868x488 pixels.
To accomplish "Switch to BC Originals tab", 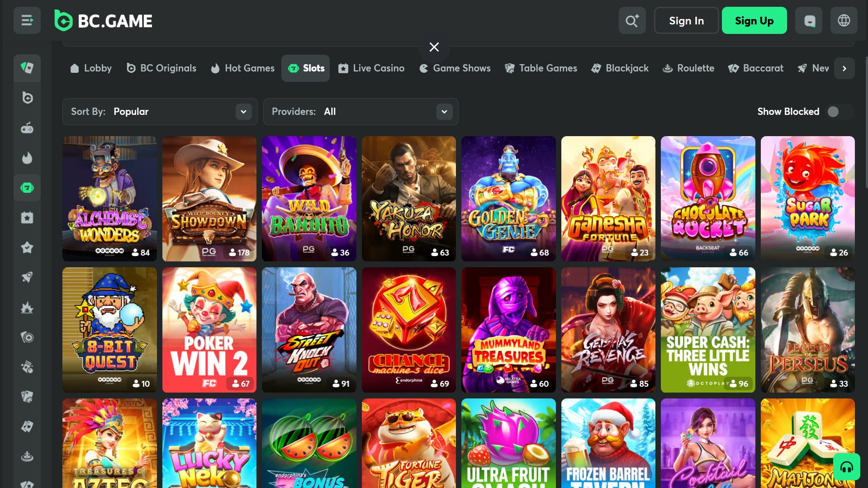I will tap(161, 68).
